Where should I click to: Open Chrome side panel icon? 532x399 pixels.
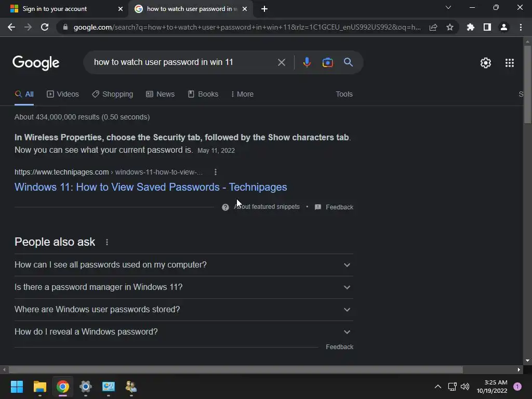tap(487, 27)
